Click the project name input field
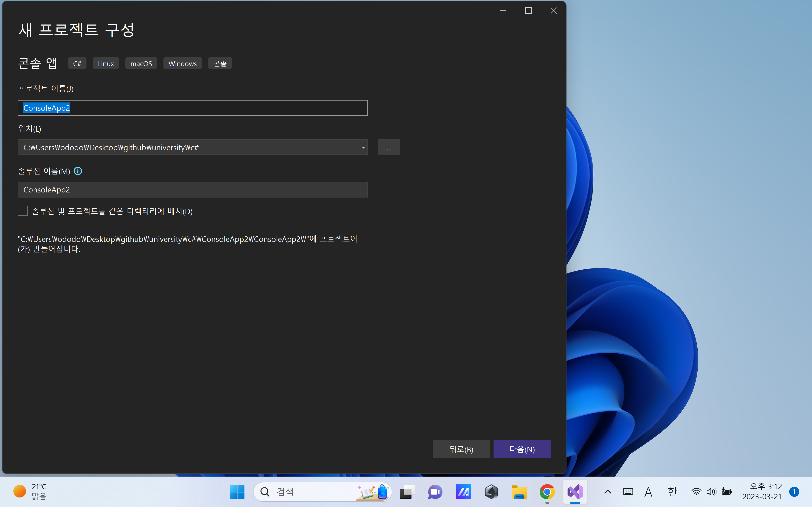 tap(193, 108)
